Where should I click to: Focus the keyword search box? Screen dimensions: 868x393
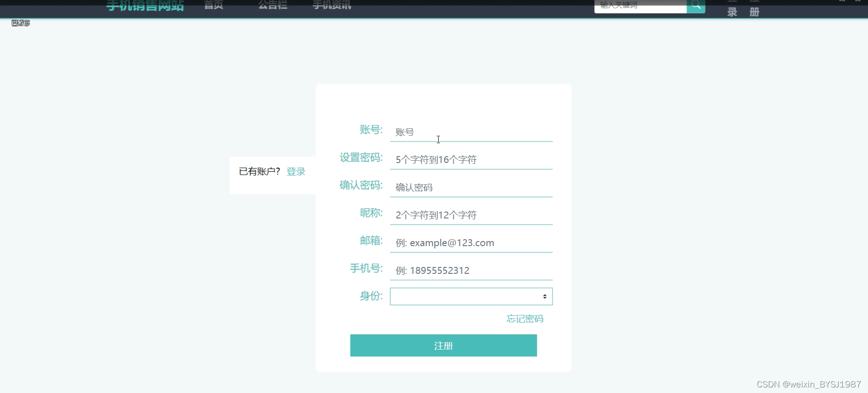coord(641,6)
